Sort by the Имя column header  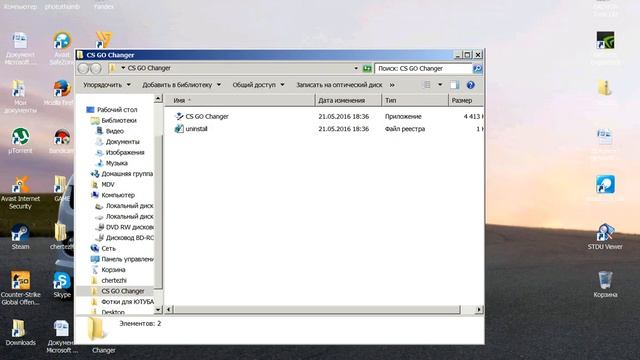(240, 100)
